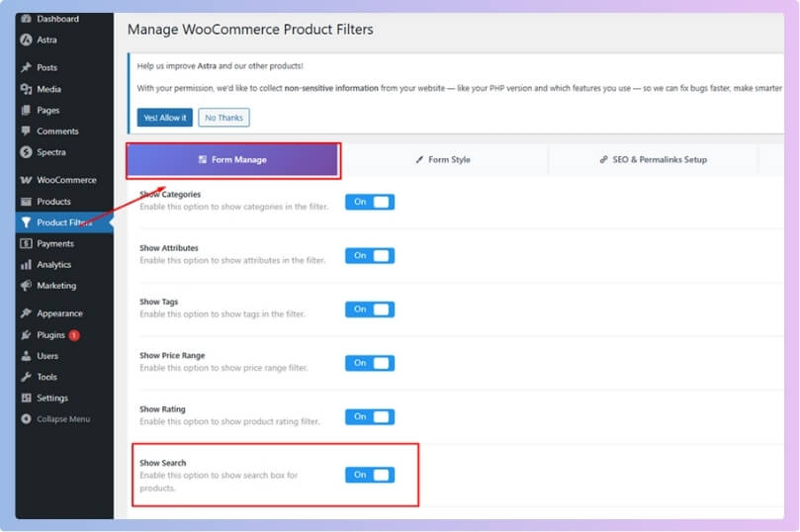
Task: Open the Settings menu item
Action: (64, 398)
